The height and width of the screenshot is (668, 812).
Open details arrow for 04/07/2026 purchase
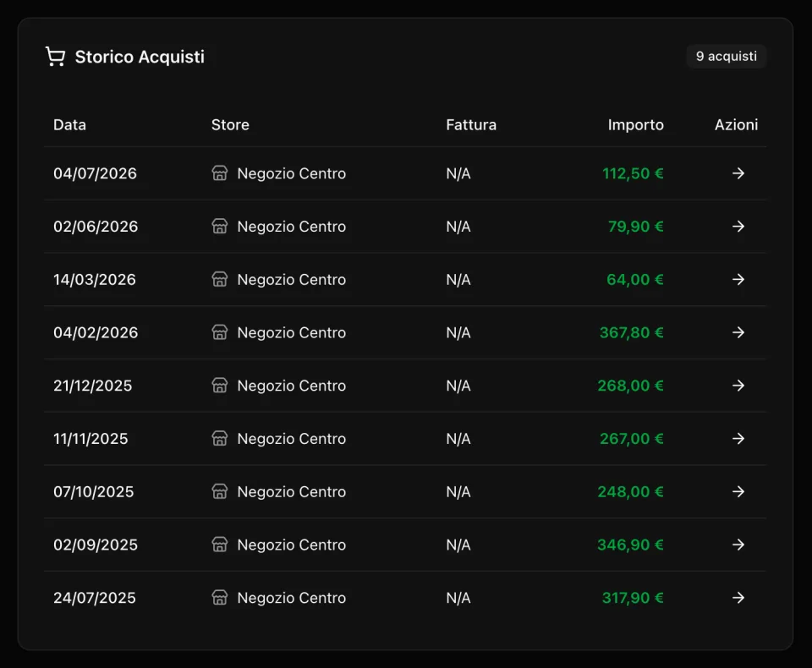click(x=738, y=173)
